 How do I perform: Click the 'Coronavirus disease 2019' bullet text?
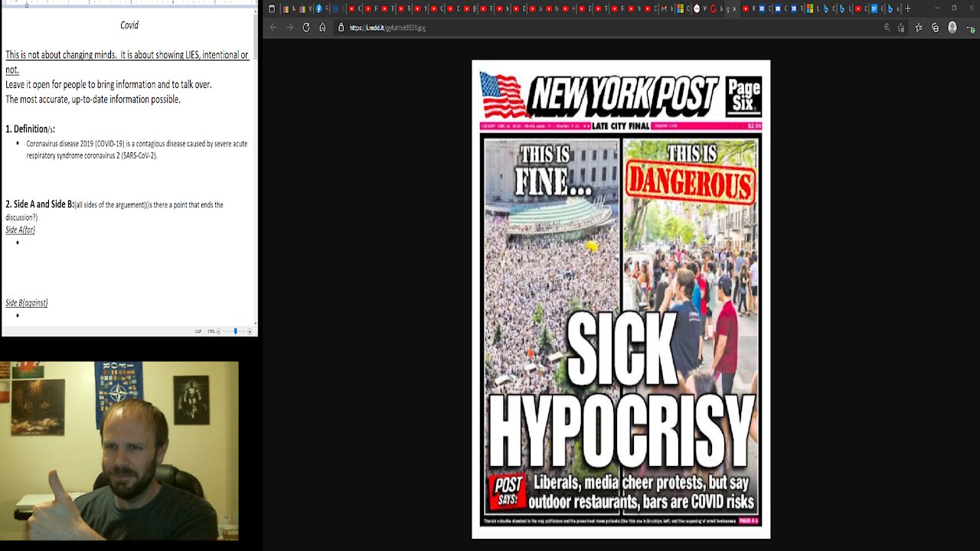[136, 149]
